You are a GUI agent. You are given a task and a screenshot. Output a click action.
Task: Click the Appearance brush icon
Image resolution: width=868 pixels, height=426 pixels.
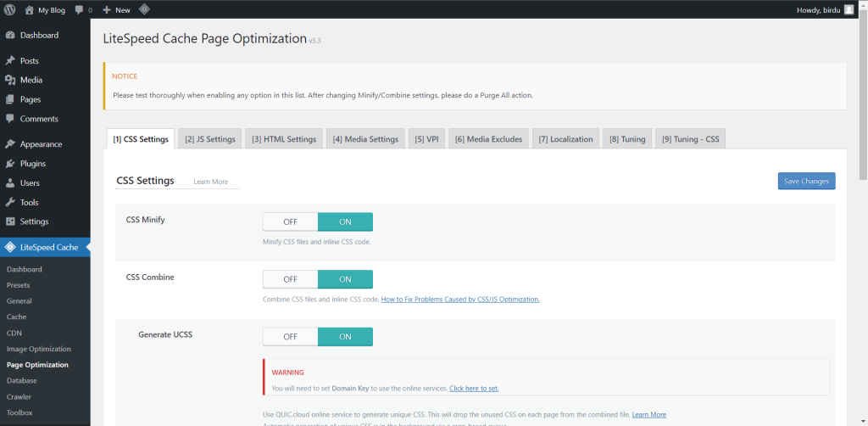10,144
